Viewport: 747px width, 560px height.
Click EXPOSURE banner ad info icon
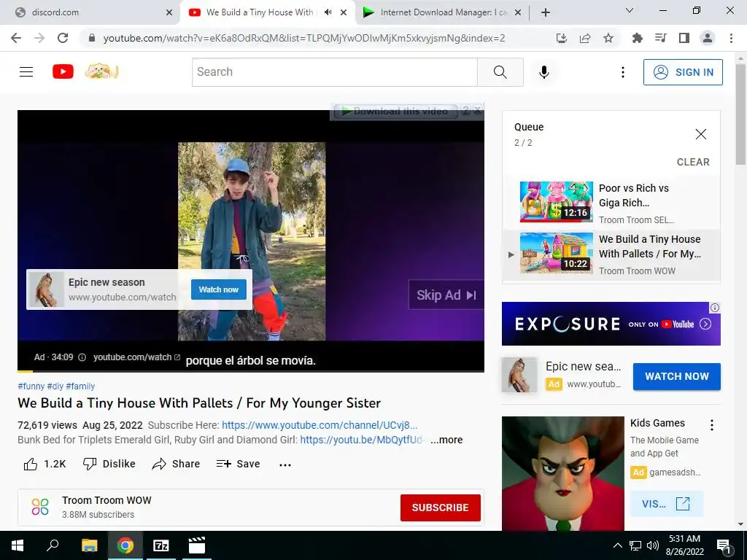pyautogui.click(x=715, y=308)
